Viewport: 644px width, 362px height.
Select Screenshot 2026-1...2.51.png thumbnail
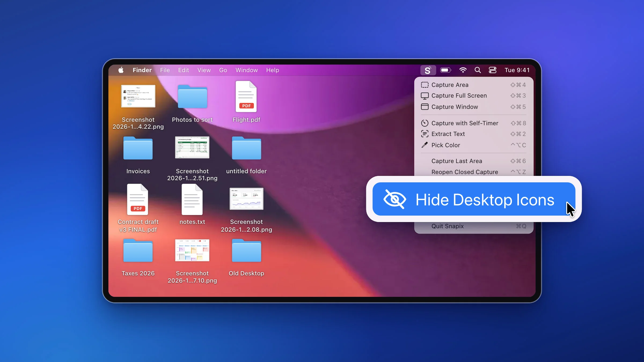[192, 147]
